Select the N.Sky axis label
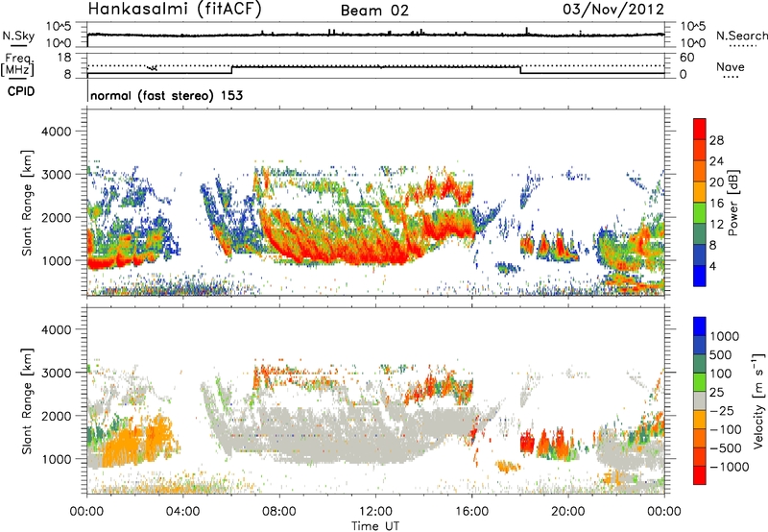The width and height of the screenshot is (768, 532). click(x=18, y=36)
